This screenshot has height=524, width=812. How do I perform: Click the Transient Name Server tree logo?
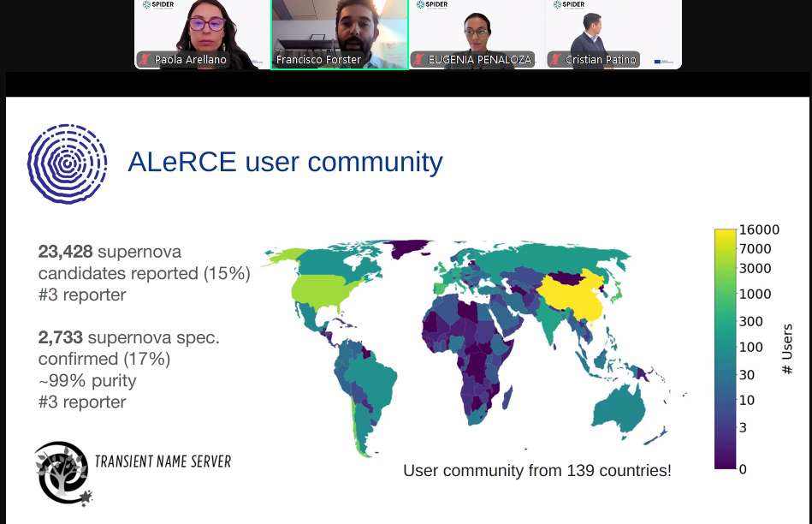62,472
